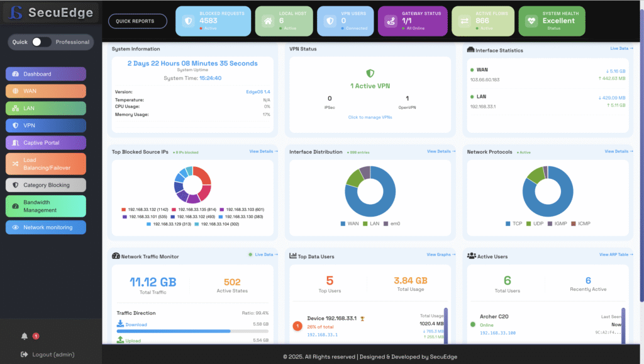Viewport: 644px width, 364px height.
Task: Expand View Details for Top Blocked Source IPs
Action: click(264, 152)
